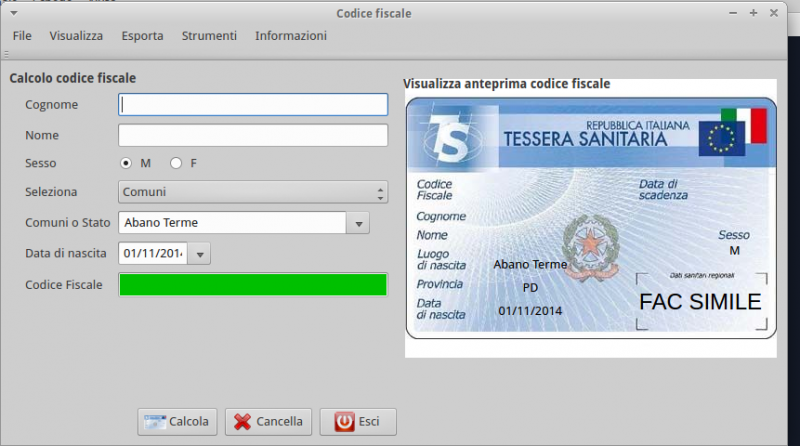The image size is (800, 446).
Task: Minimize the Codice fiscale window
Action: pyautogui.click(x=733, y=13)
